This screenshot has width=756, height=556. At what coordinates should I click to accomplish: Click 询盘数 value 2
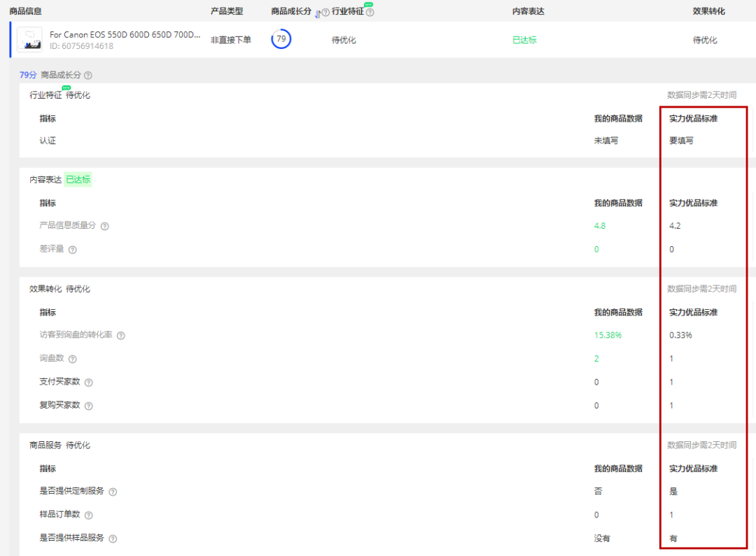(596, 359)
